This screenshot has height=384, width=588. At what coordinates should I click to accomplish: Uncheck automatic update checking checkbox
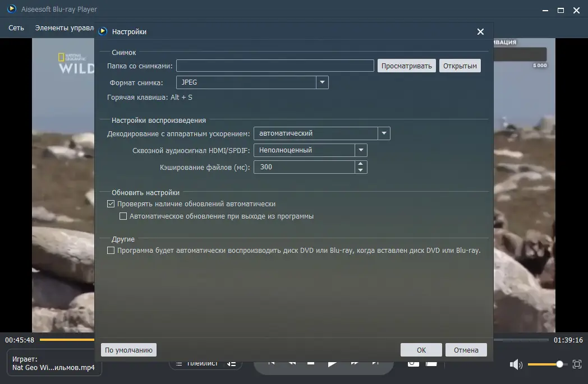[x=111, y=204]
